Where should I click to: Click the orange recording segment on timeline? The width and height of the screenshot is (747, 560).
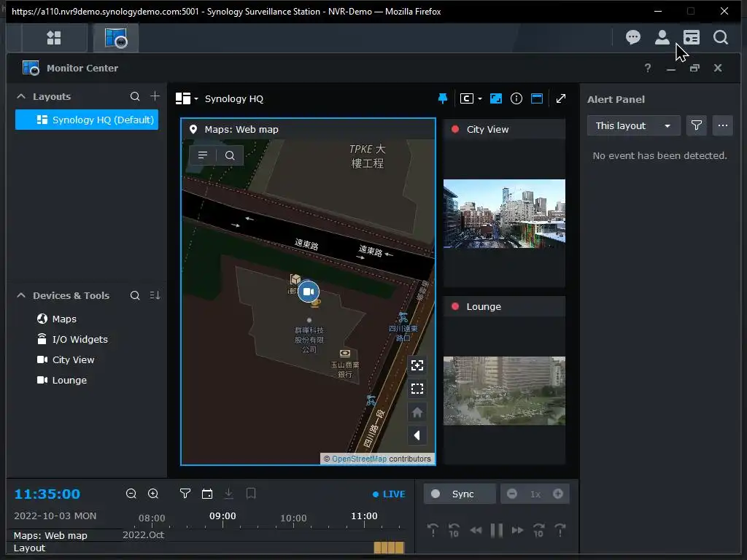click(389, 548)
